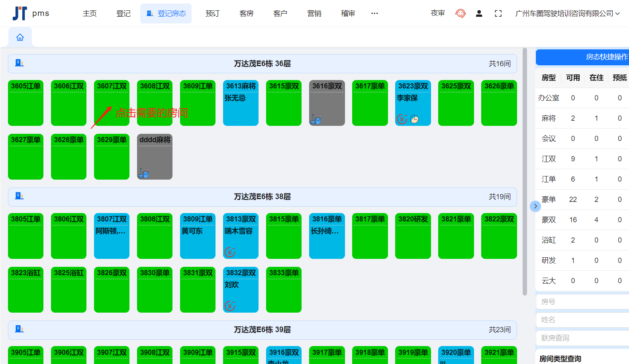Click the yuan payment icon on room 3623

(402, 119)
